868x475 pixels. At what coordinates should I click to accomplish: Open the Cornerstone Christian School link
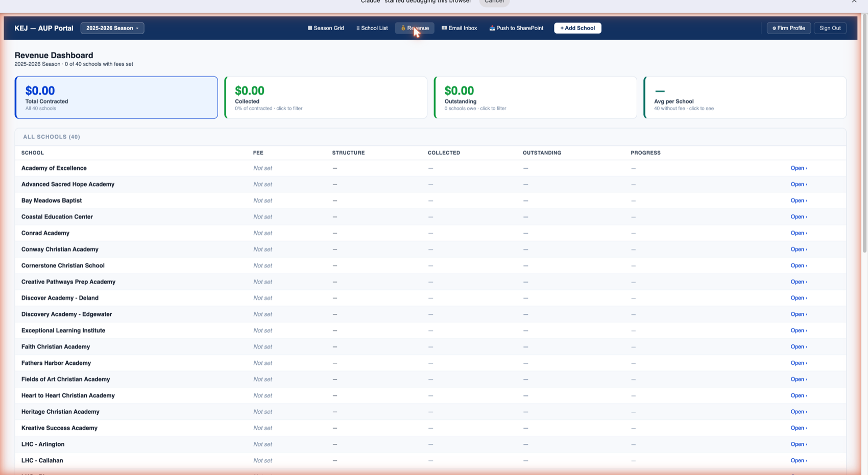point(799,266)
